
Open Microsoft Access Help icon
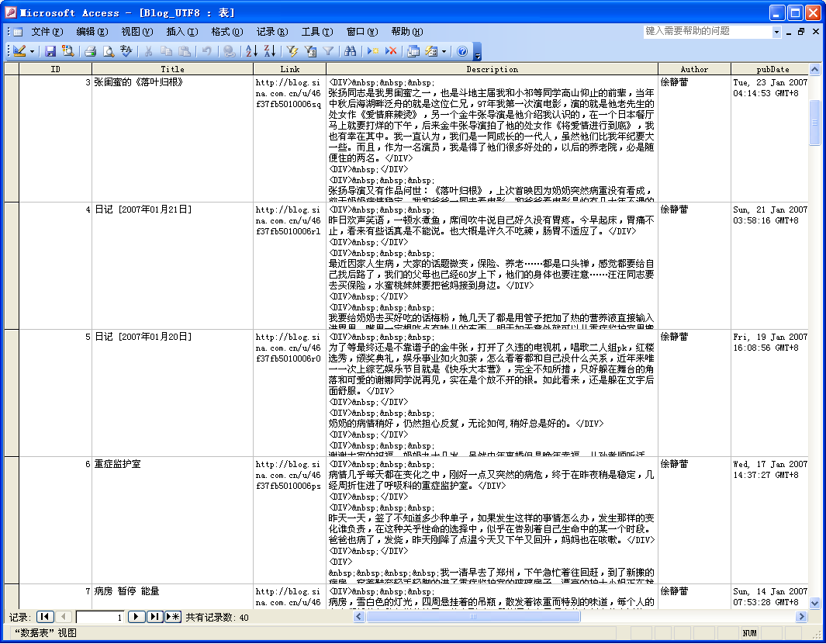pos(462,51)
